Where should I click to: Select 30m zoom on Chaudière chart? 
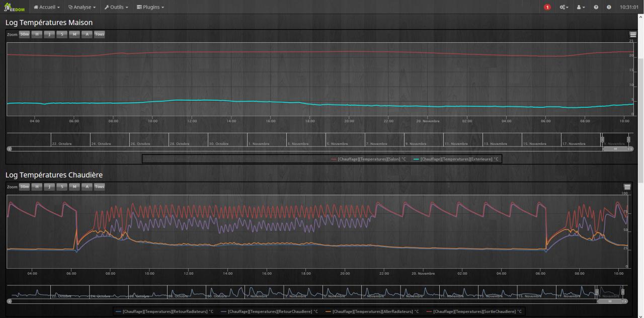[x=24, y=186]
